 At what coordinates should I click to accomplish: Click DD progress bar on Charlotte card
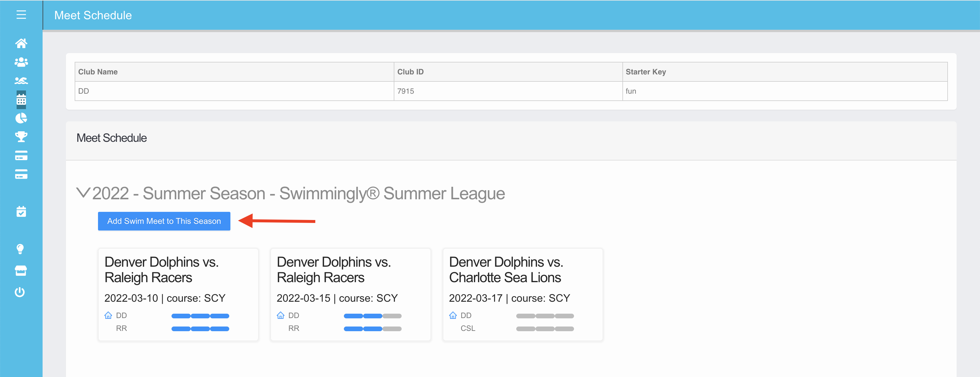tap(545, 316)
